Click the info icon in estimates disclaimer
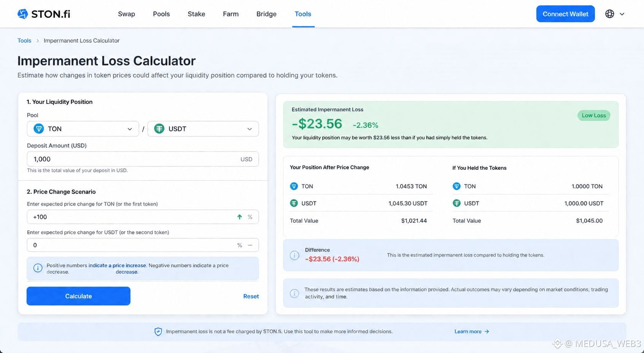 pyautogui.click(x=294, y=293)
